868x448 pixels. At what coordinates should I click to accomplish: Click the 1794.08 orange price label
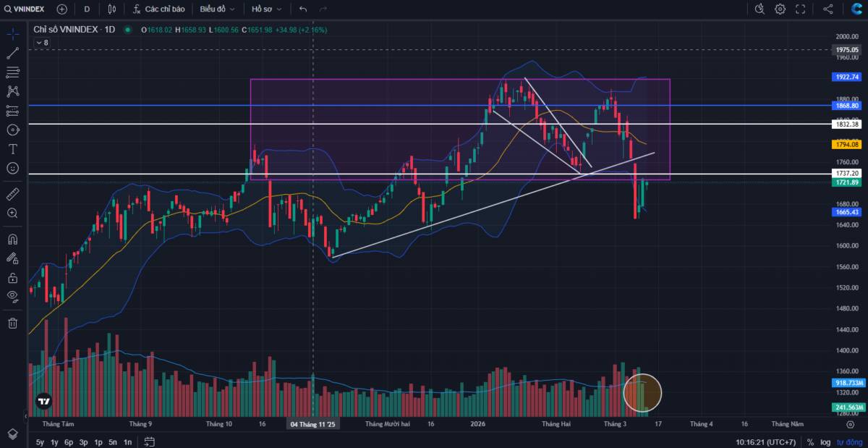click(x=846, y=145)
